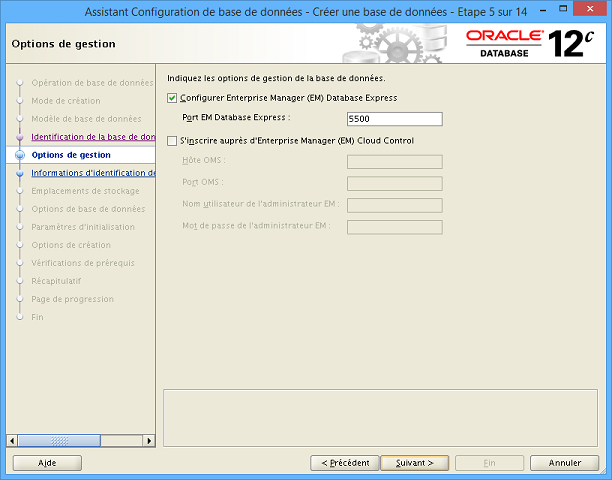Close the assistant window
Screen dimensions: 612x480
590,9
